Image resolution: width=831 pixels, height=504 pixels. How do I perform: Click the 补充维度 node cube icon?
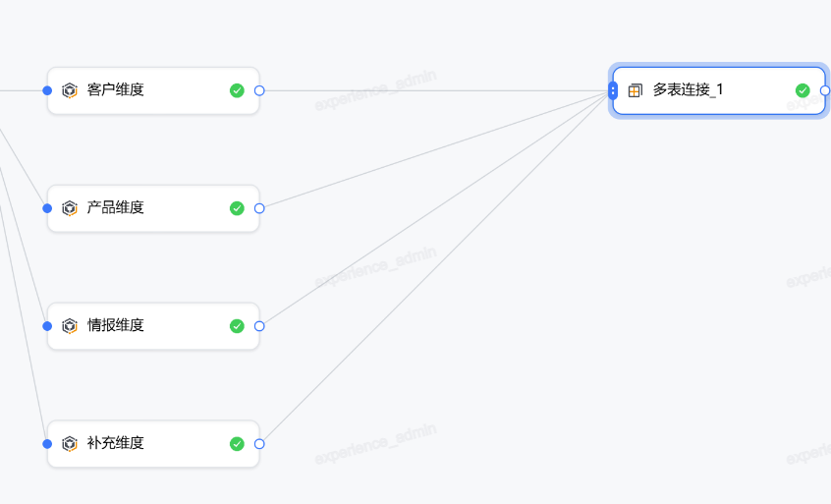click(x=69, y=444)
